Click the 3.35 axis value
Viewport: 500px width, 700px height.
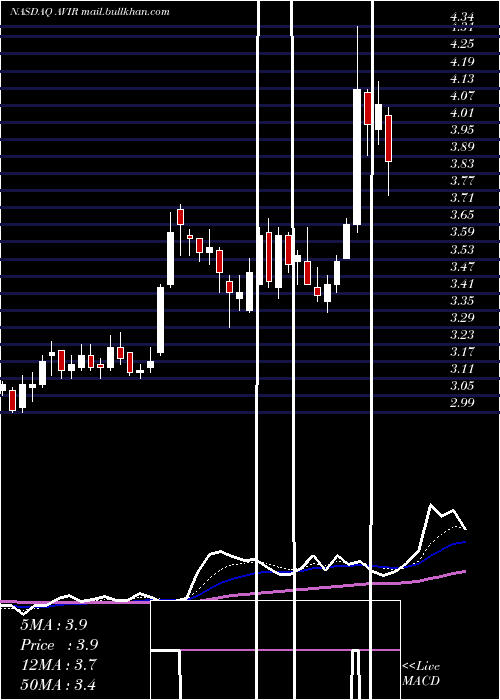(x=462, y=300)
